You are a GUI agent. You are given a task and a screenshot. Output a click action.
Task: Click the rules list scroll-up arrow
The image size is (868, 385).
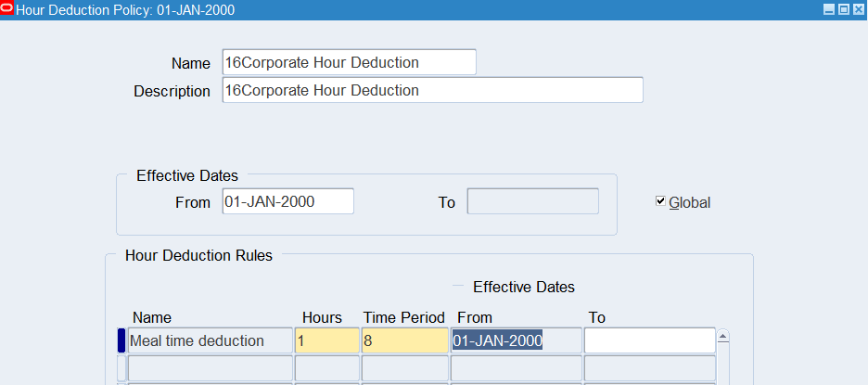[x=723, y=337]
